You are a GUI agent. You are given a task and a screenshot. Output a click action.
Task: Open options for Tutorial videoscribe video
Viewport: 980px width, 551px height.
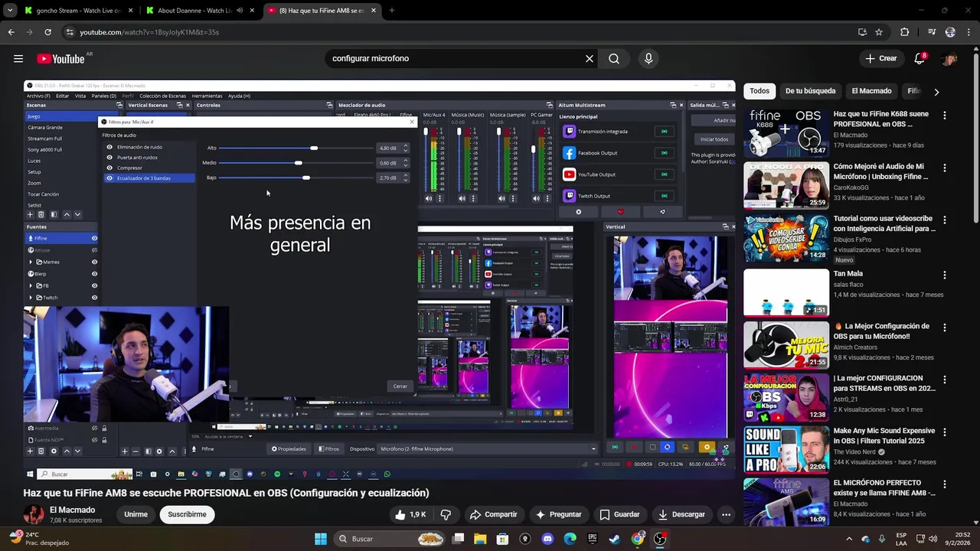[944, 220]
